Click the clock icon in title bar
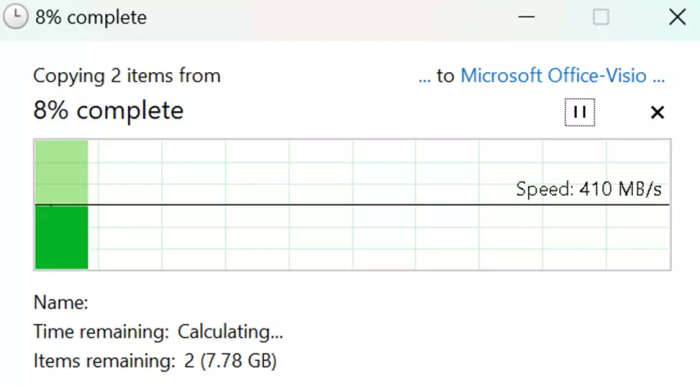This screenshot has width=700, height=386. (16, 17)
